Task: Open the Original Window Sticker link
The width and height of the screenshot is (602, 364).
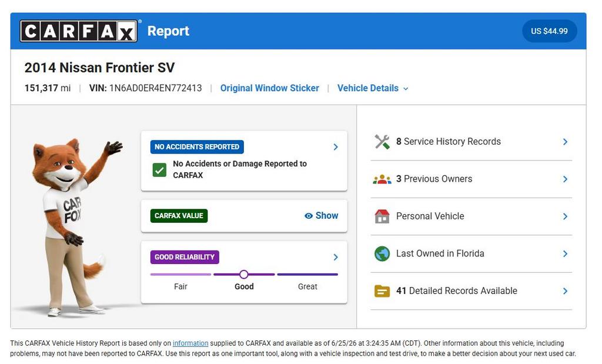Action: [269, 88]
